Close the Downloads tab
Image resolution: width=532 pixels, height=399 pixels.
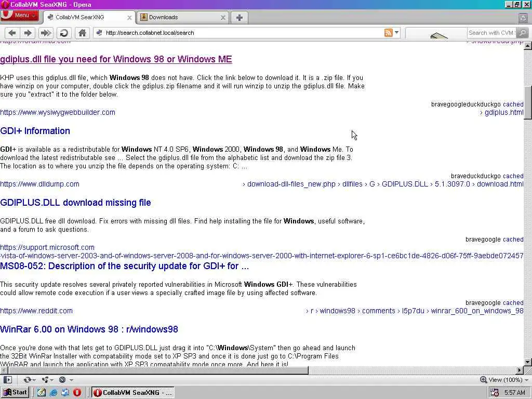coord(223,18)
